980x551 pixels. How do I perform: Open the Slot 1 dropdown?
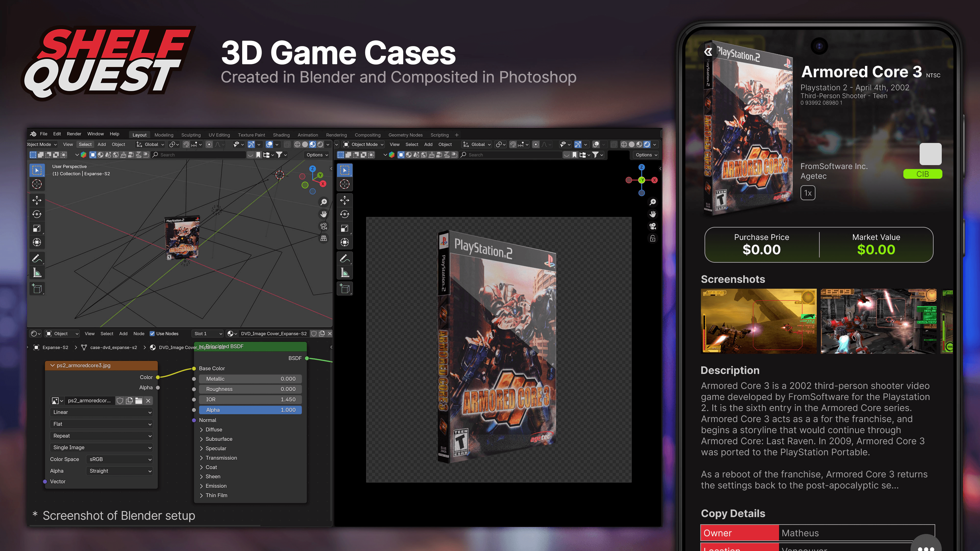point(208,333)
